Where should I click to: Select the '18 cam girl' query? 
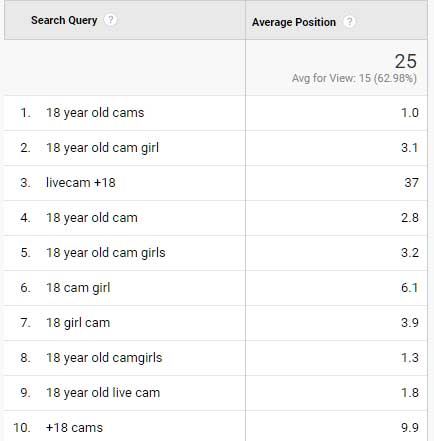pyautogui.click(x=78, y=288)
